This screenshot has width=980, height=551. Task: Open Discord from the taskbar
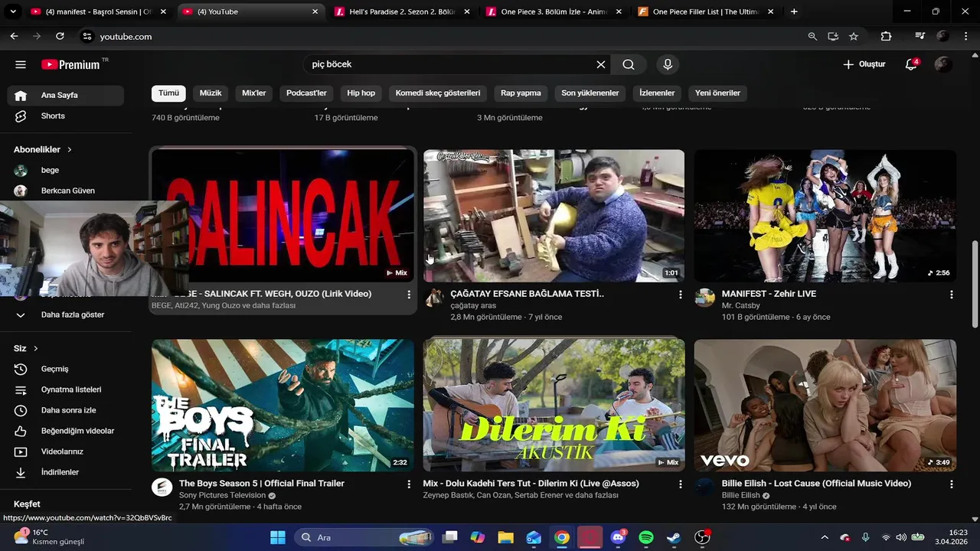pos(618,537)
